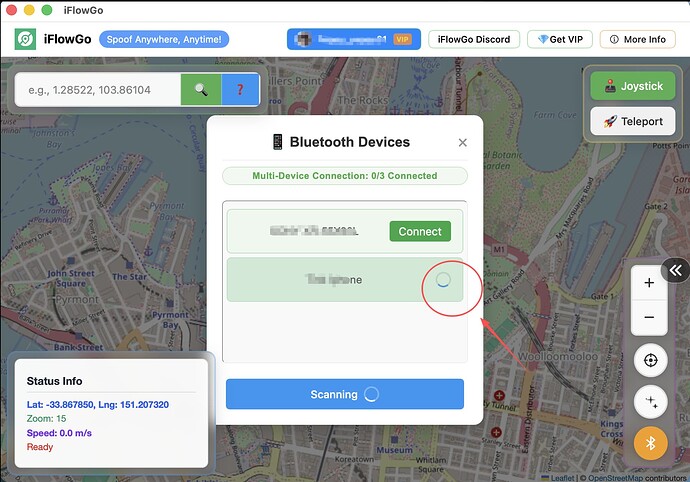Image resolution: width=690 pixels, height=482 pixels.
Task: Connect to the first listed Bluetooth device
Action: tap(420, 231)
